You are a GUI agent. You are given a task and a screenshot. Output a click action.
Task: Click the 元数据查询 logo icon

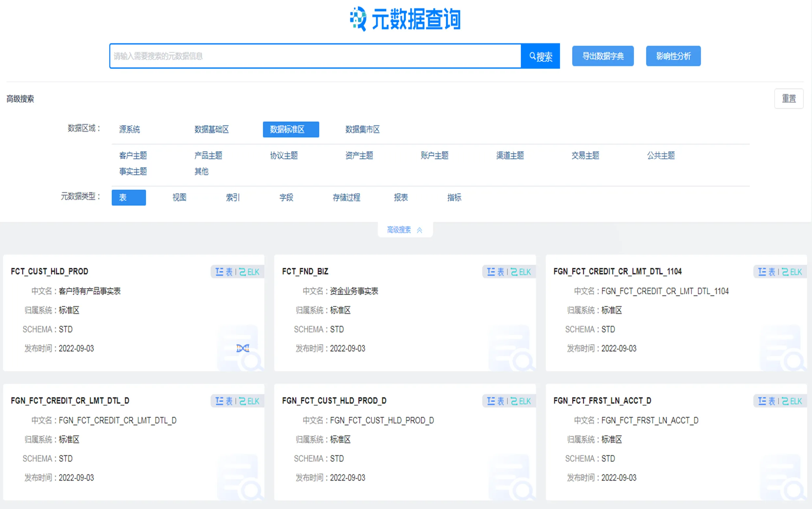(358, 19)
